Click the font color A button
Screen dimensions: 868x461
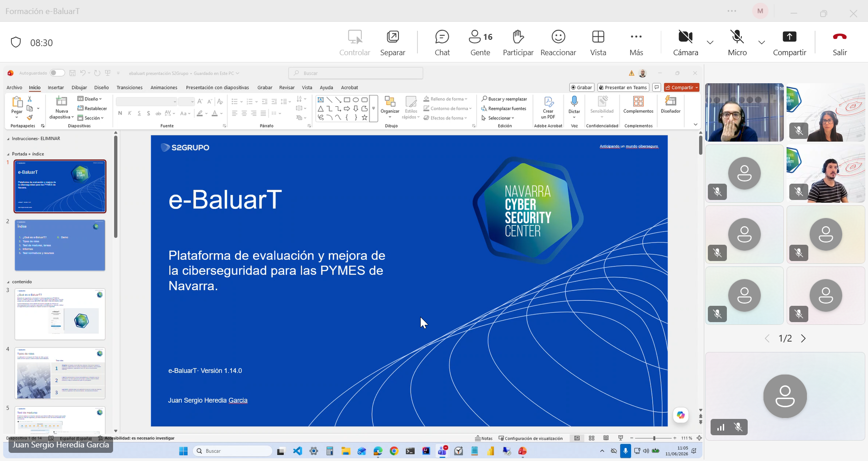215,113
